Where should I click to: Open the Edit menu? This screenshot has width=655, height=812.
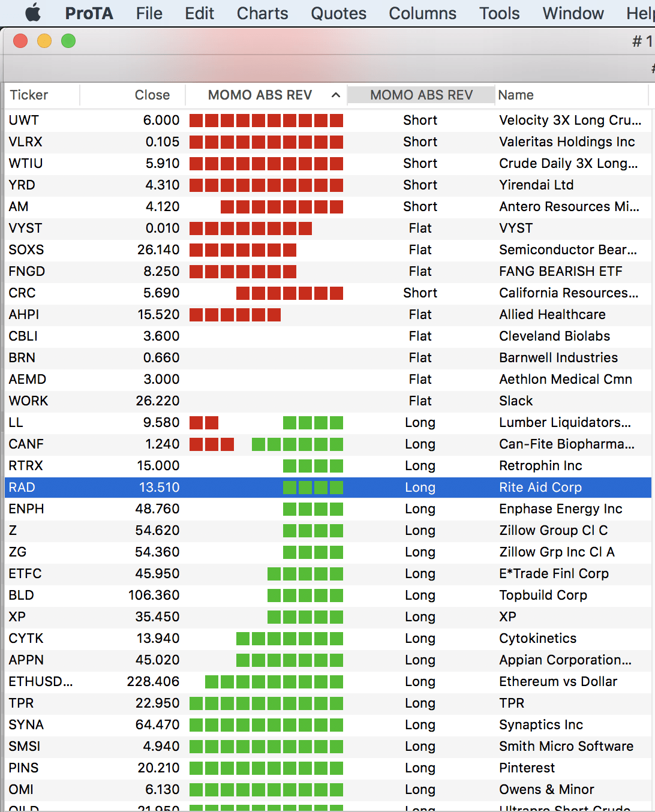click(199, 13)
